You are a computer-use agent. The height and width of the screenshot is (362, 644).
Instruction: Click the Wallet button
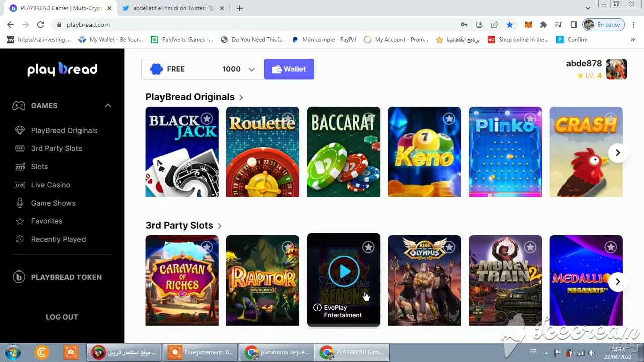[x=289, y=69]
